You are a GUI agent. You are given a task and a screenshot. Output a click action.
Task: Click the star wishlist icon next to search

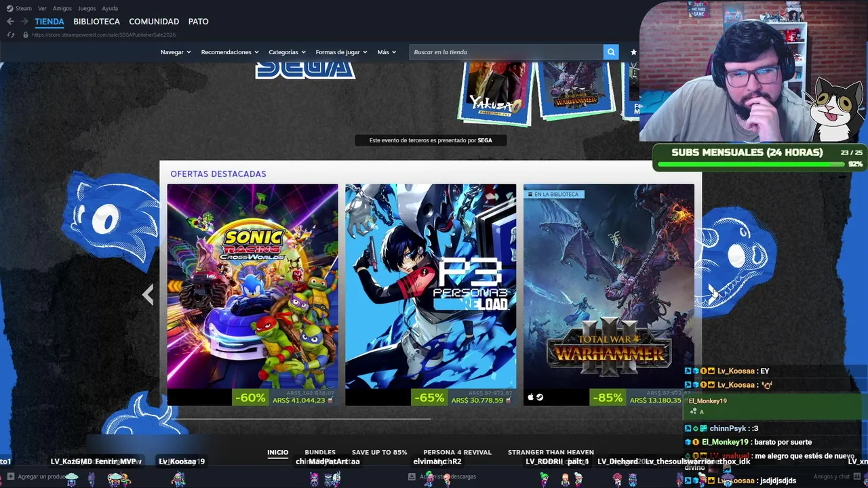point(633,52)
